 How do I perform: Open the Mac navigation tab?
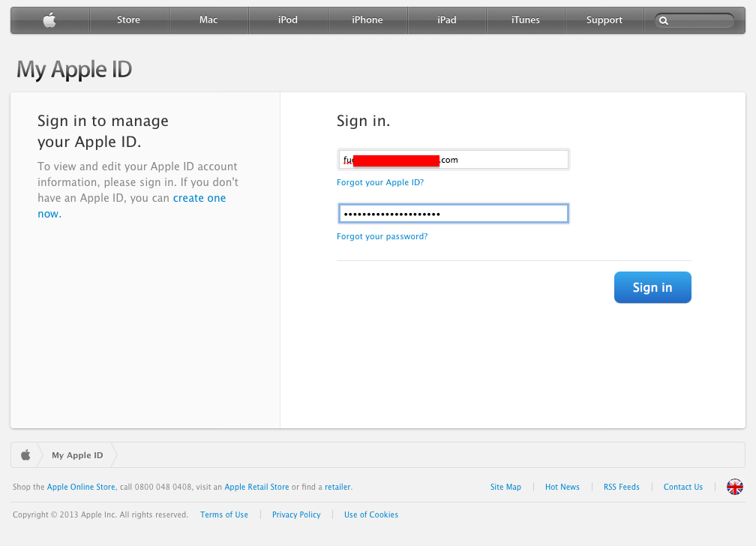click(x=208, y=19)
